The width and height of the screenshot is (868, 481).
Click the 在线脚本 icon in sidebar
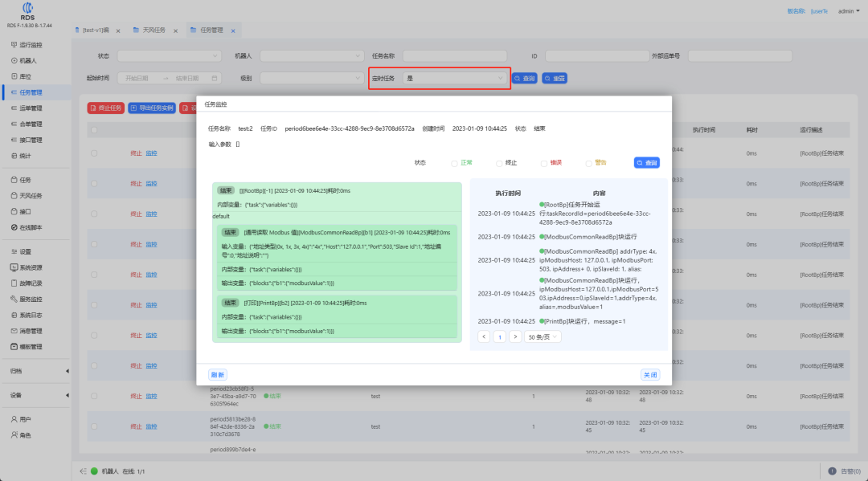click(x=14, y=227)
